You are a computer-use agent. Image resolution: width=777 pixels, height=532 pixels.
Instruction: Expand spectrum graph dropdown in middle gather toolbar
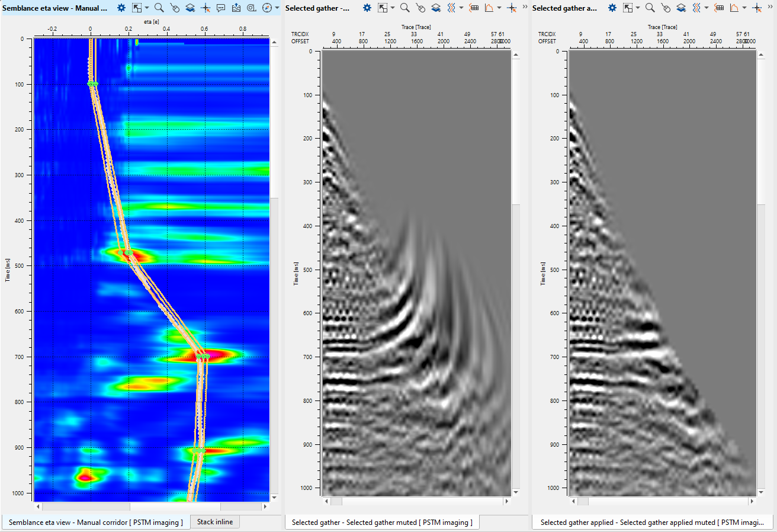pos(499,8)
